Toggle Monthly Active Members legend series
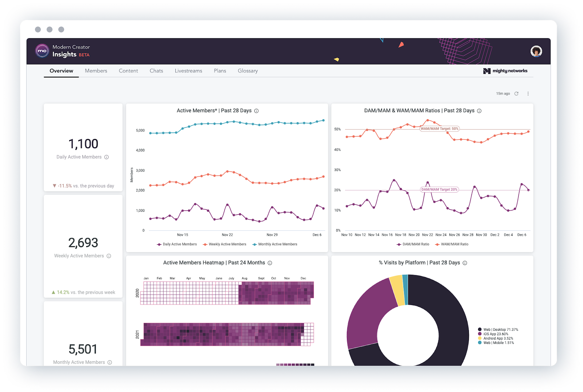 coord(275,244)
